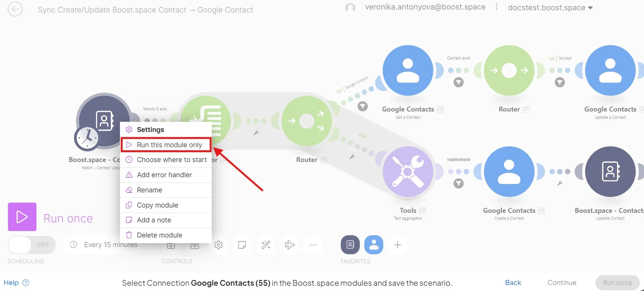Select the Google Contacts Get a Contact module

[x=408, y=70]
